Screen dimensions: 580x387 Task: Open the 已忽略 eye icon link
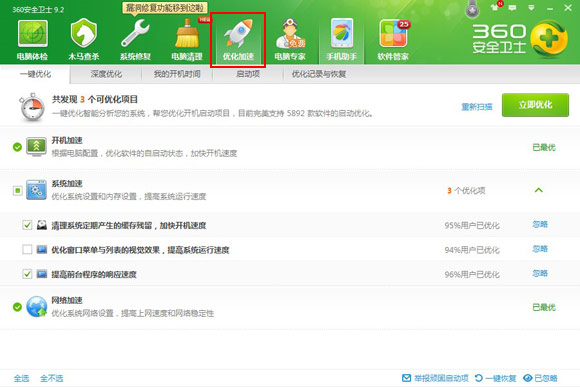pyautogui.click(x=540, y=378)
